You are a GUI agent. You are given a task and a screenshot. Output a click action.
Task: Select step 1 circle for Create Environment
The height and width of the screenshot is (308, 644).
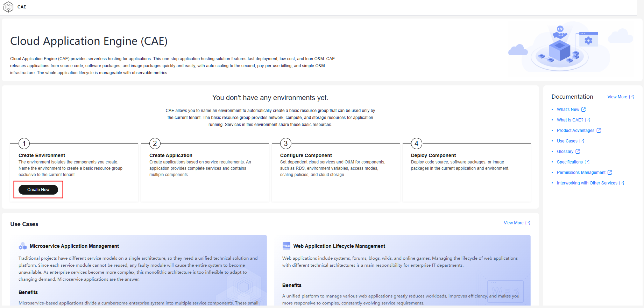point(24,143)
